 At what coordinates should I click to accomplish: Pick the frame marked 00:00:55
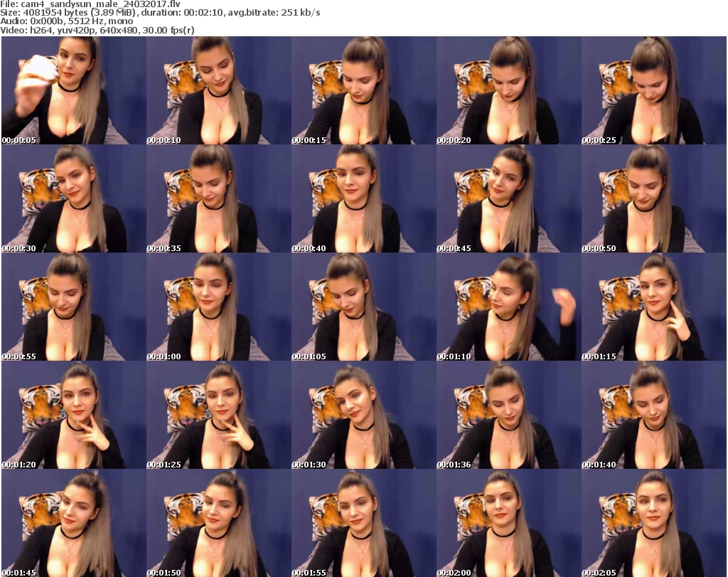coord(74,307)
